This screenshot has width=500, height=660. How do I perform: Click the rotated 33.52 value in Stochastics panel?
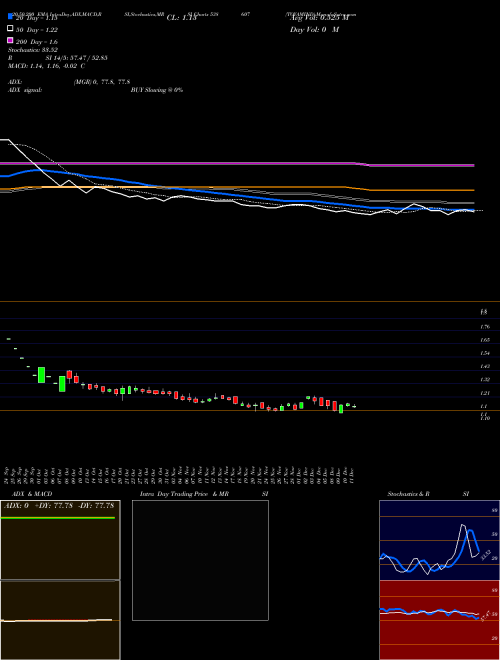pos(484,555)
